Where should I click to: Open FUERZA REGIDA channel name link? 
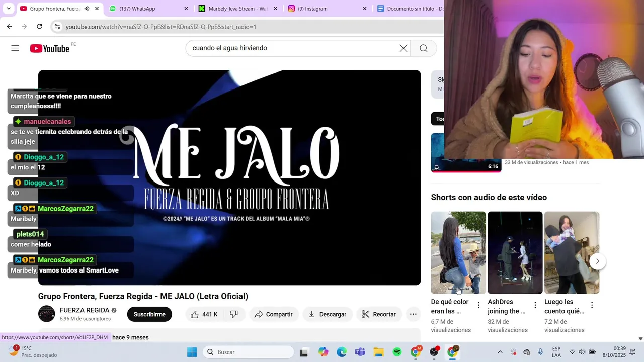[85, 310]
